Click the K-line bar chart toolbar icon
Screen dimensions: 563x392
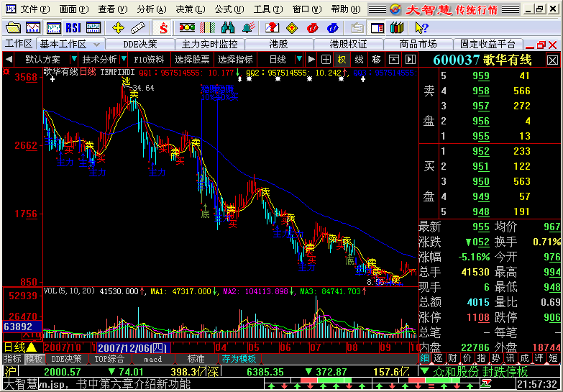point(53,27)
